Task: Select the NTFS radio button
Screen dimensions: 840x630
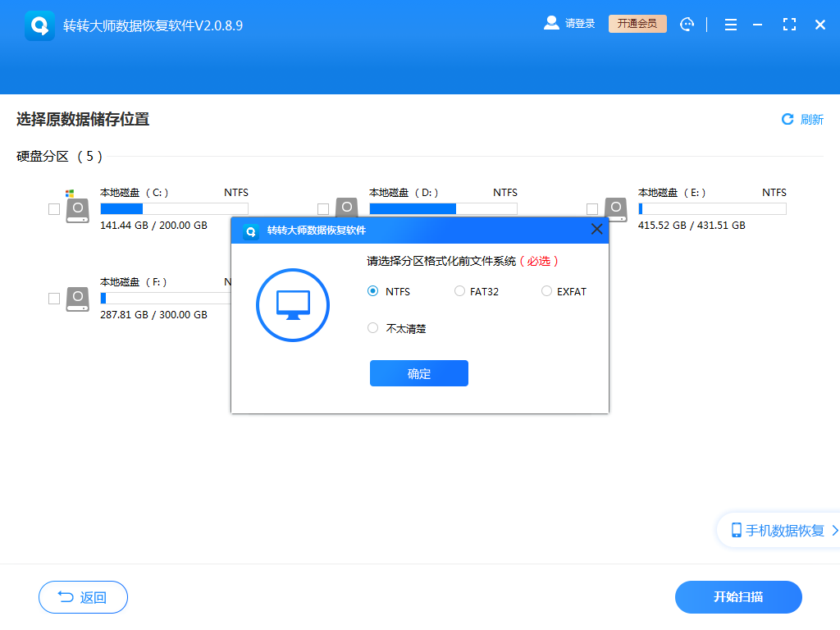Action: click(373, 291)
